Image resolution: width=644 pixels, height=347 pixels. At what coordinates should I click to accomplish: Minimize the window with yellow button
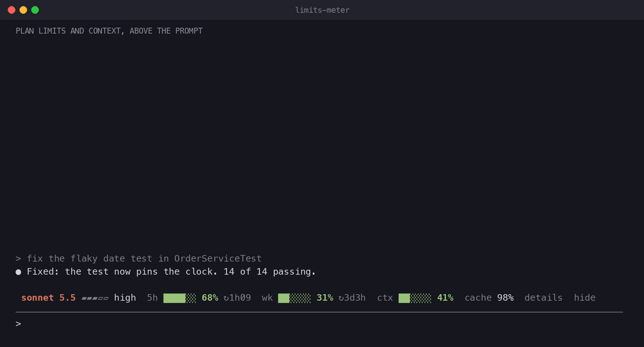(23, 10)
